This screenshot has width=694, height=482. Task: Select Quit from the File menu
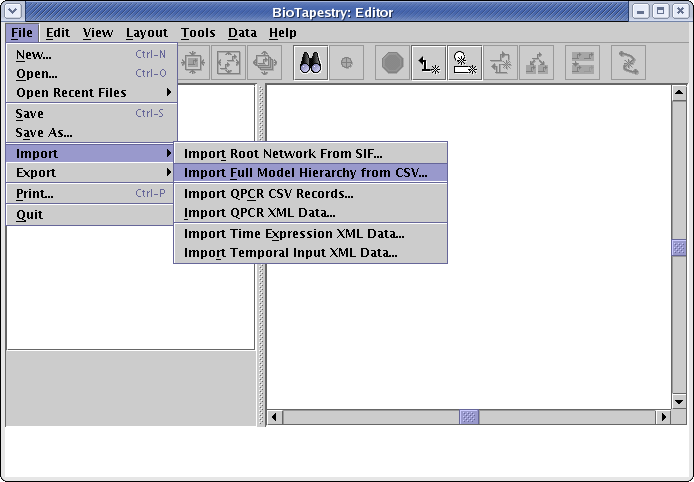(x=30, y=215)
